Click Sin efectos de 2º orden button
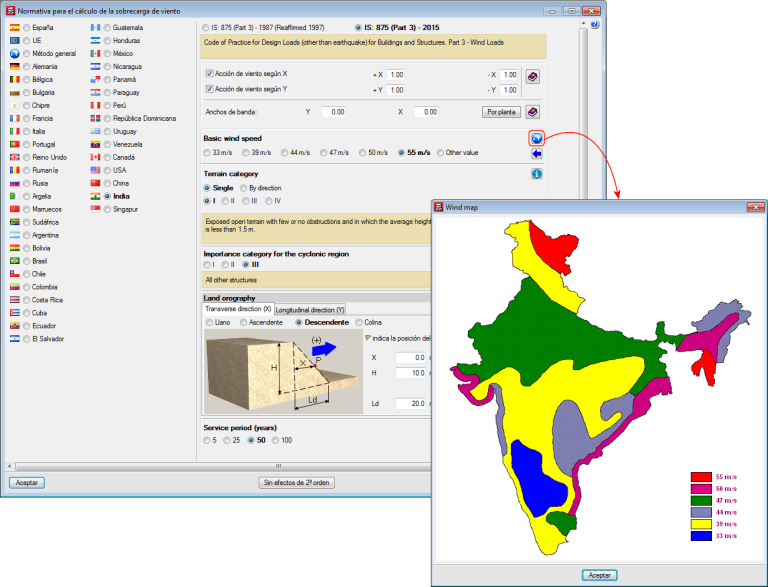 click(x=296, y=483)
